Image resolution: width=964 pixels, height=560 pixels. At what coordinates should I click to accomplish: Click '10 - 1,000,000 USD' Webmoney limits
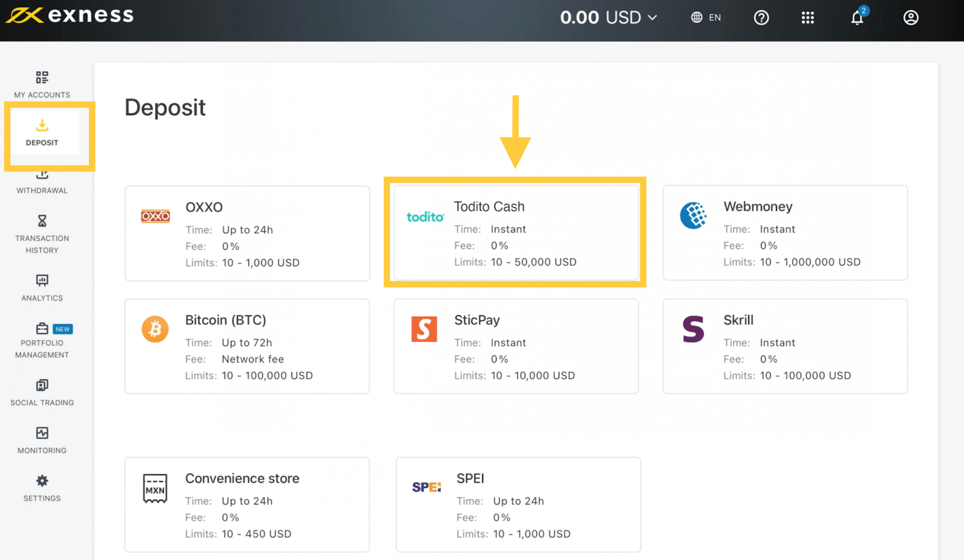coord(810,262)
